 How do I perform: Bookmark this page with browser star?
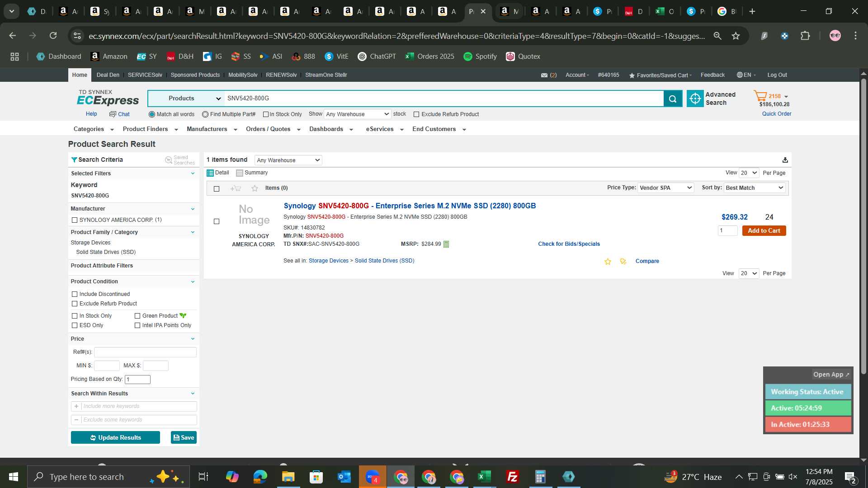[x=736, y=36]
